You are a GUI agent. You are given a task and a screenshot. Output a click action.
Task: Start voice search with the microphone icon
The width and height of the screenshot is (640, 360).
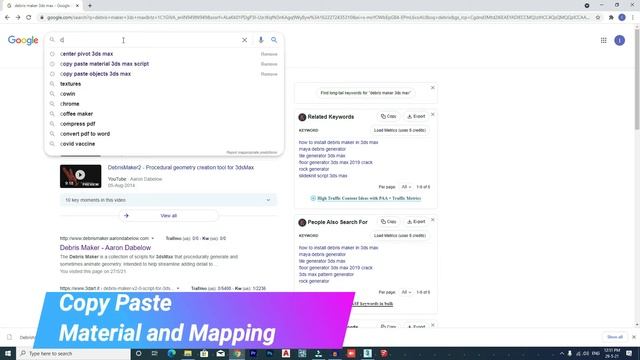click(261, 40)
